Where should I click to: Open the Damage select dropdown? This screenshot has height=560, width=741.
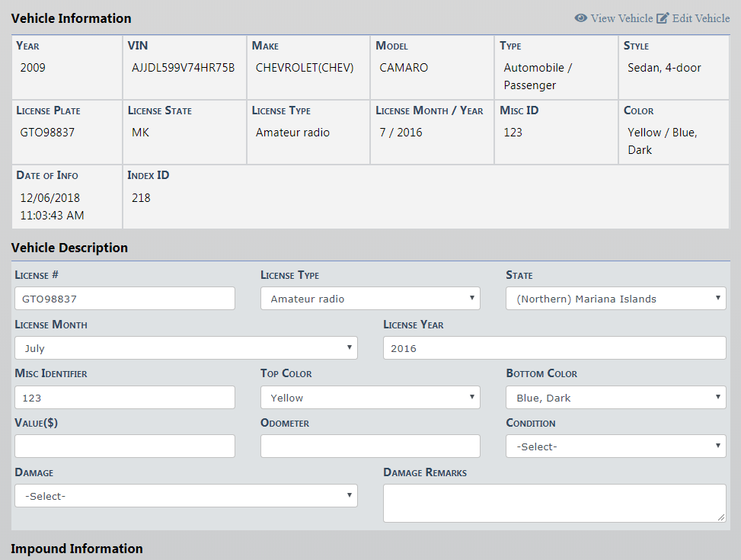click(186, 496)
